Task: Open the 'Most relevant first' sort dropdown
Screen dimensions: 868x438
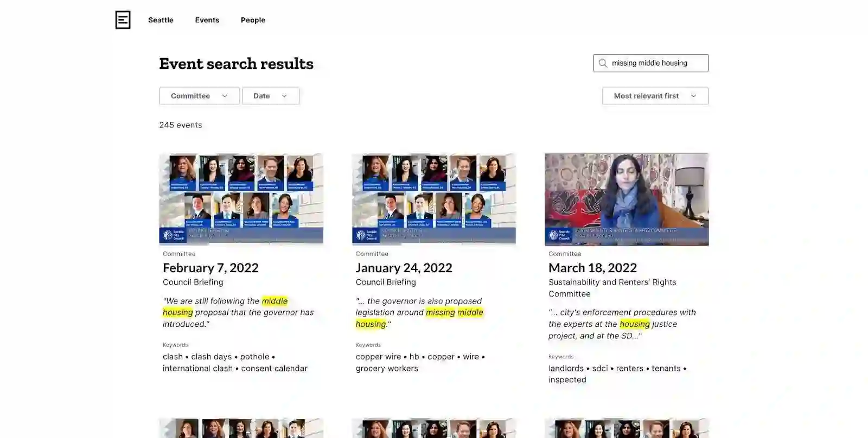Action: point(655,96)
